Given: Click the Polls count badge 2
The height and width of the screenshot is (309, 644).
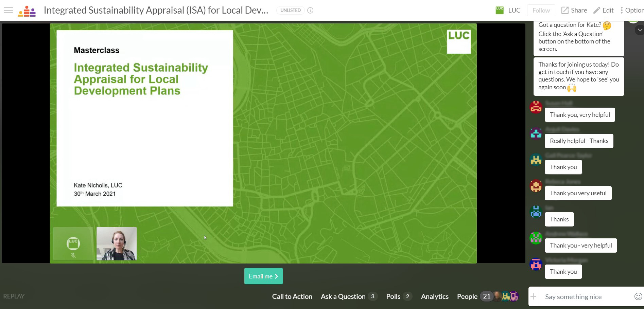Looking at the screenshot, I should 407,296.
